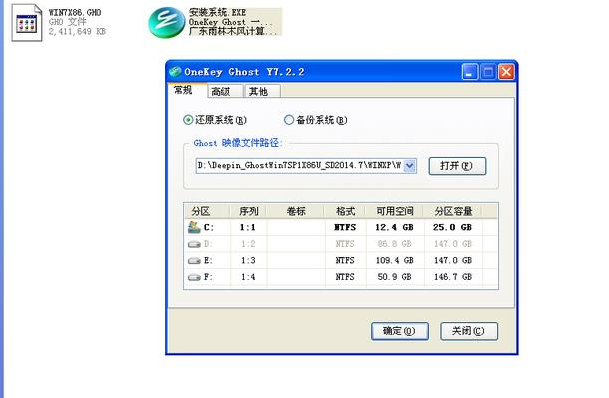The width and height of the screenshot is (609, 398).
Task: Select the 1:4 sequence cell
Action: pos(248,277)
